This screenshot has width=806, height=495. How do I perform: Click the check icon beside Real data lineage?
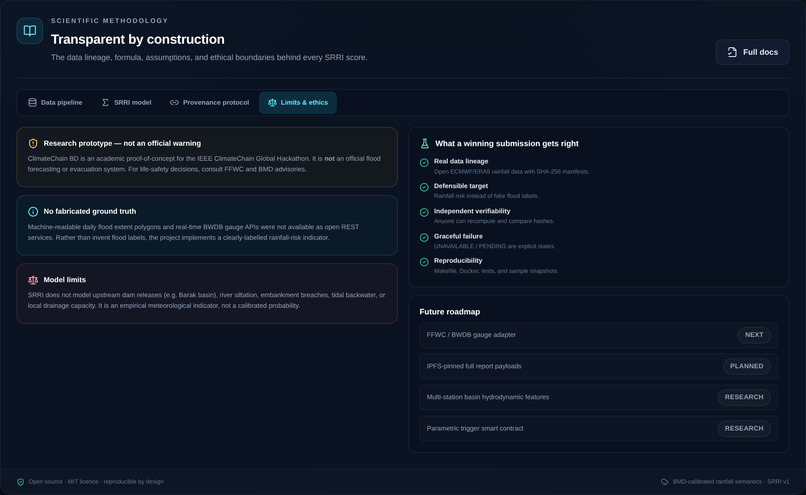pos(424,162)
